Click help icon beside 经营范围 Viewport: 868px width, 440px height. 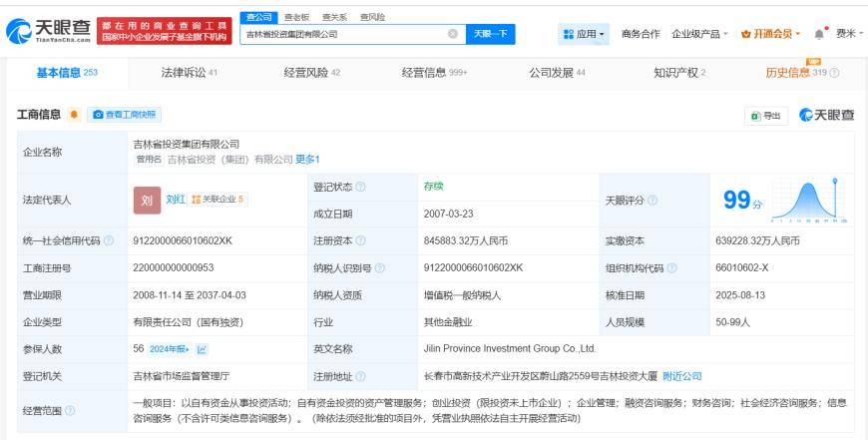pos(70,411)
